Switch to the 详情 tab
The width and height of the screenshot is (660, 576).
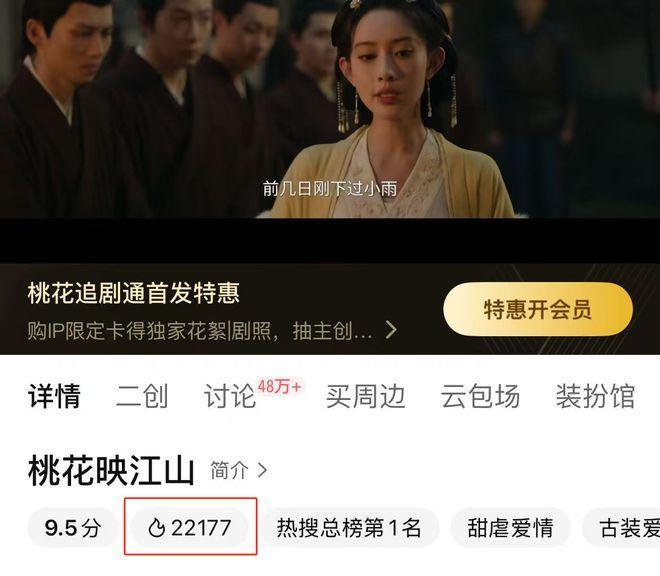pos(54,396)
